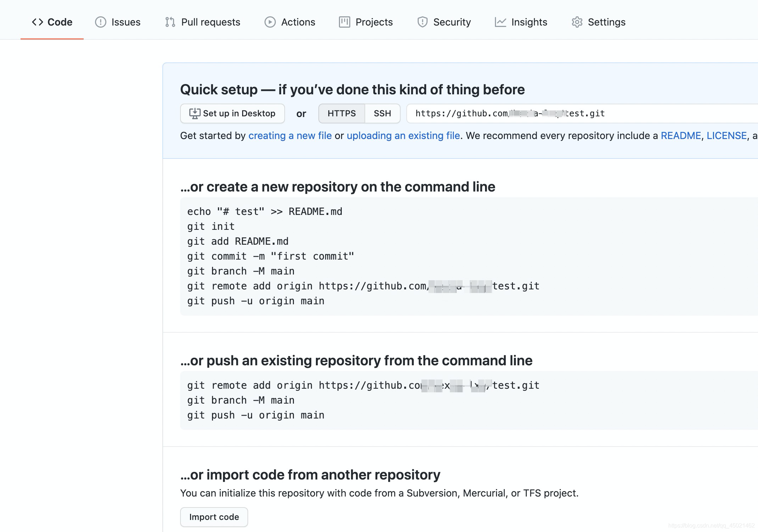Image resolution: width=758 pixels, height=532 pixels.
Task: Follow 'creating a new file' link
Action: [290, 135]
